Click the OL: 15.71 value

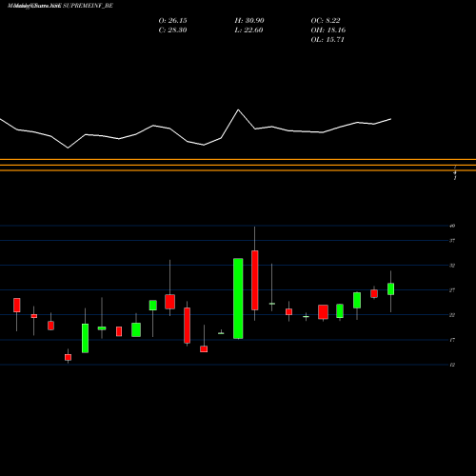(x=327, y=40)
